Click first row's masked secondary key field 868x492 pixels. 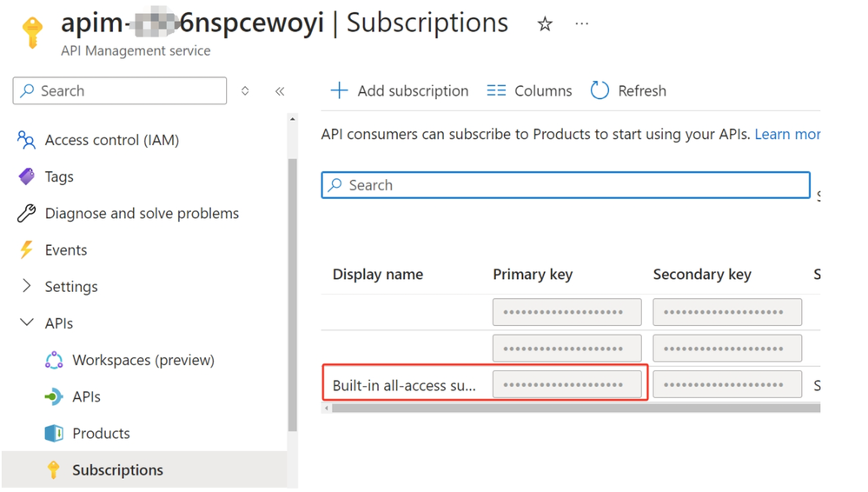click(727, 312)
